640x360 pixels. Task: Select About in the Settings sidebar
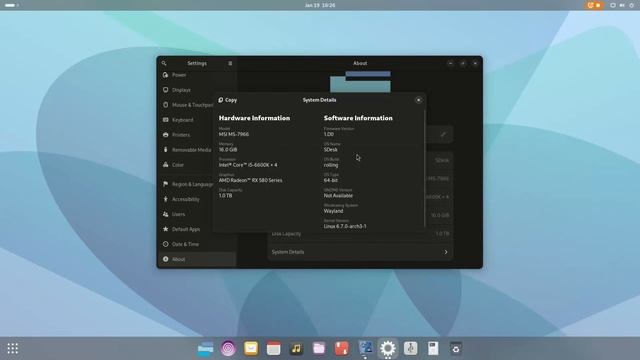(x=197, y=259)
